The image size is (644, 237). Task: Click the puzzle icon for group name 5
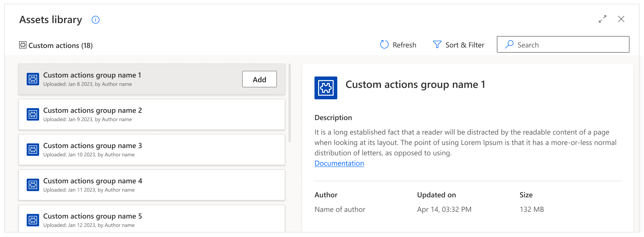coord(33,220)
